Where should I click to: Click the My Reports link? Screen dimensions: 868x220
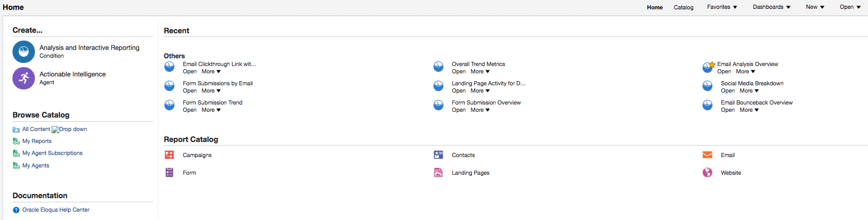click(37, 141)
